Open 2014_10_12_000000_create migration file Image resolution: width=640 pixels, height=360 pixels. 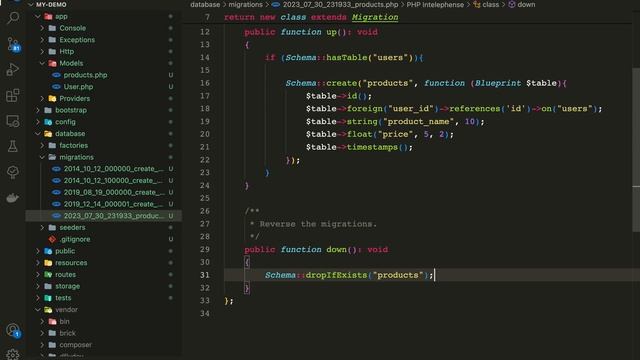point(113,169)
